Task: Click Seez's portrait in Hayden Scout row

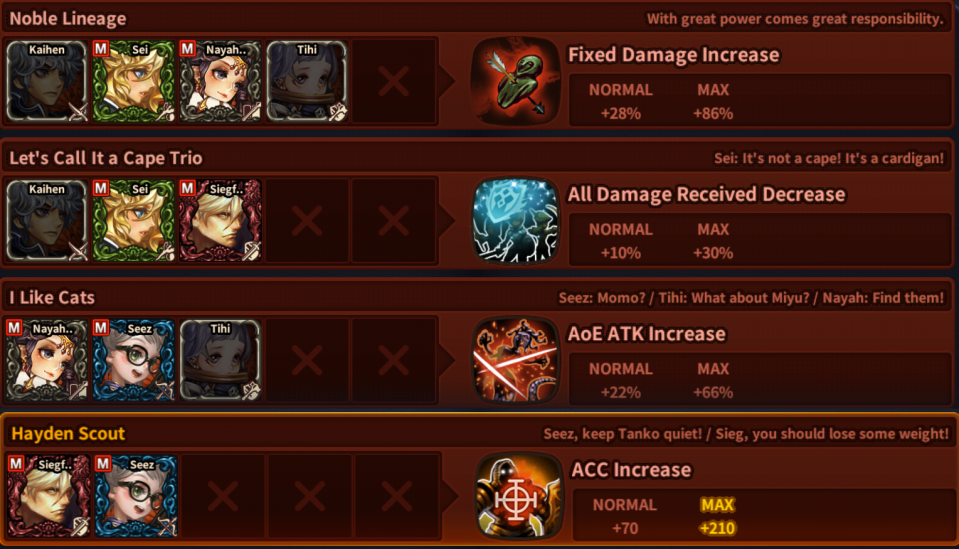Action: (136, 496)
